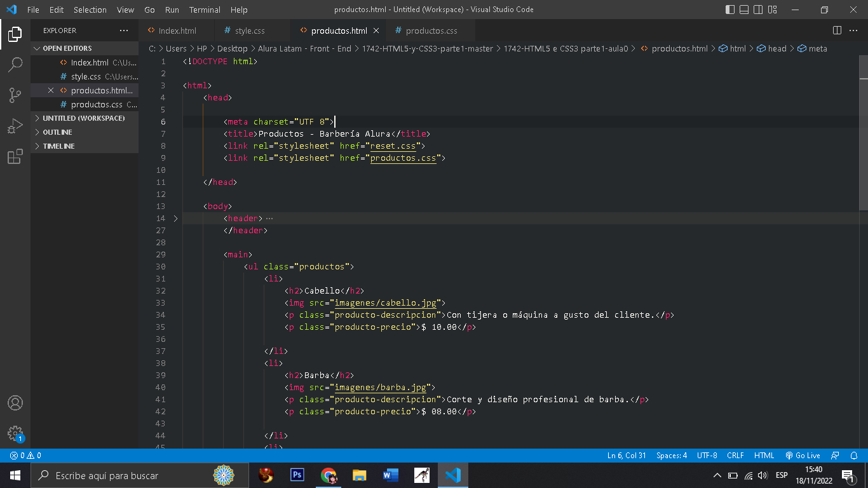Open editor tab bar more actions menu

(x=854, y=30)
